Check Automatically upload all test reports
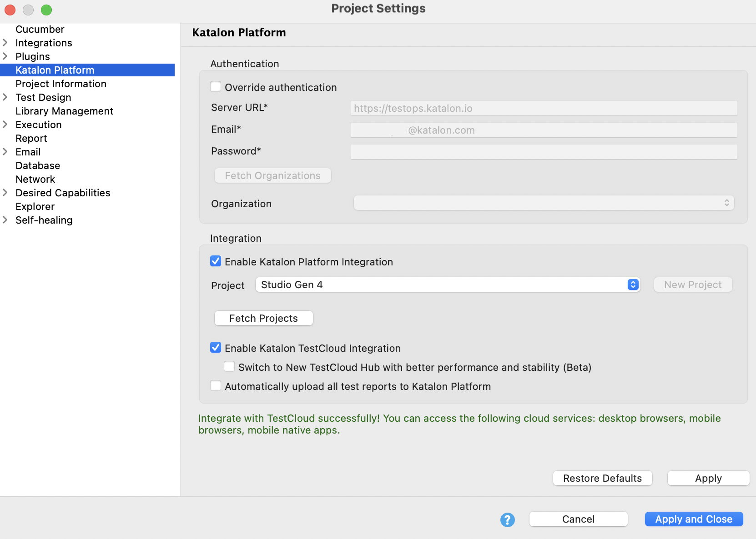Screen dimensions: 756x539 click(x=216, y=385)
